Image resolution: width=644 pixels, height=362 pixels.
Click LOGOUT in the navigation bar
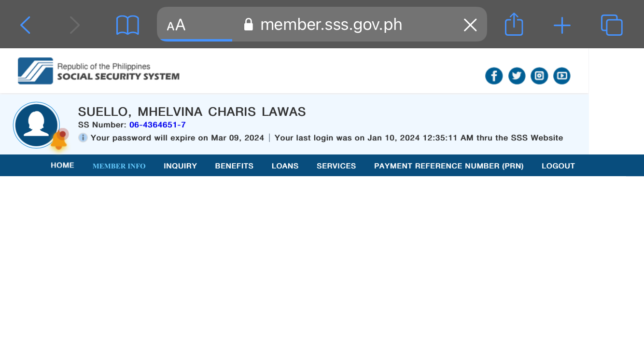(x=558, y=166)
